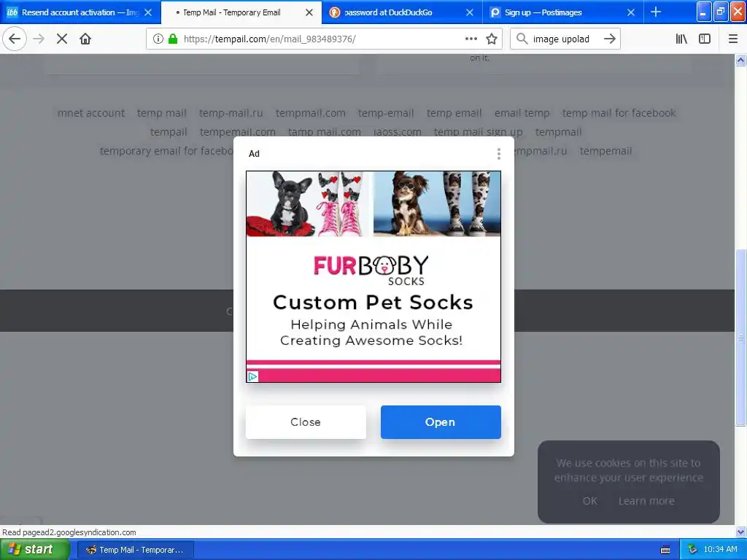Open ad options three-dot menu
Image resolution: width=747 pixels, height=560 pixels.
click(x=499, y=153)
